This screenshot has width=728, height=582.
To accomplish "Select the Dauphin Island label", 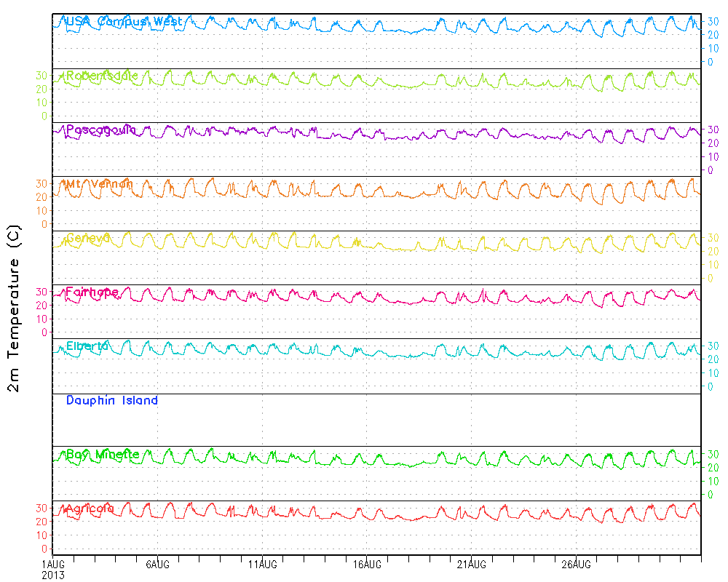I will point(112,401).
